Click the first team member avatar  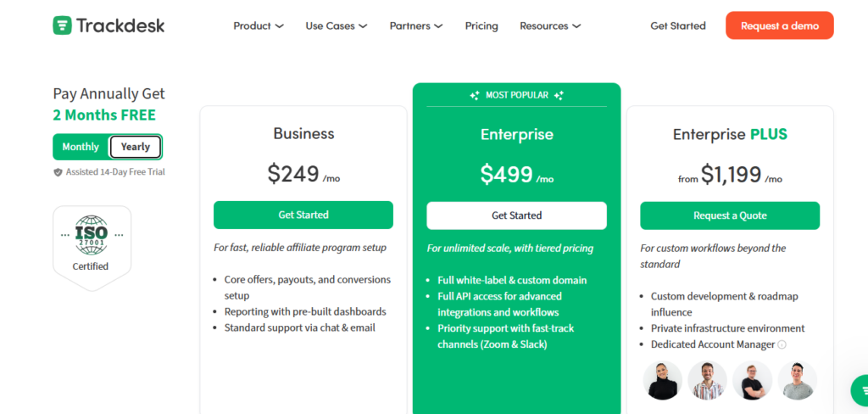coord(662,380)
